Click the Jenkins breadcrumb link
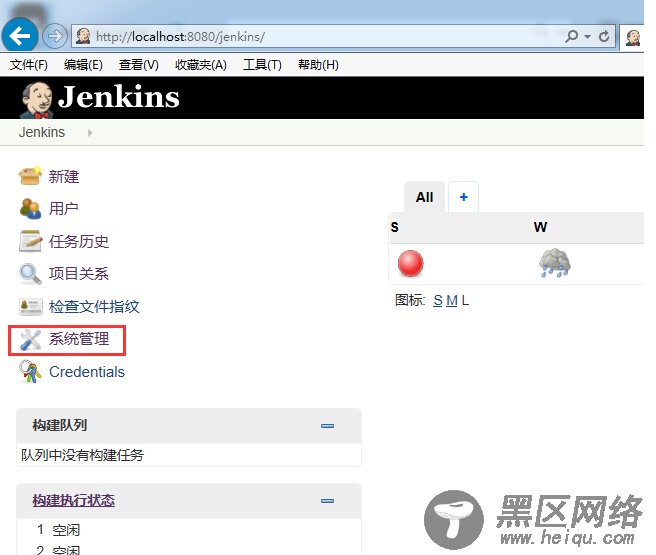The image size is (656, 555). [x=42, y=132]
